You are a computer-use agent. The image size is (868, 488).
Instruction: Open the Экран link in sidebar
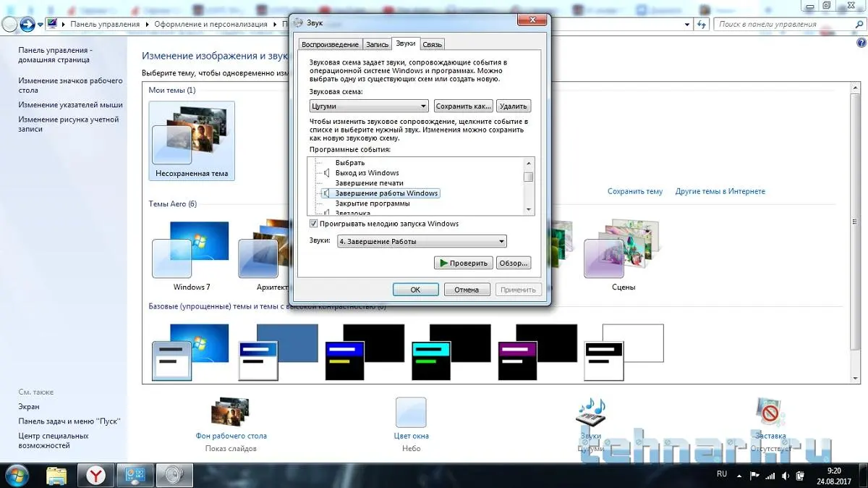29,407
